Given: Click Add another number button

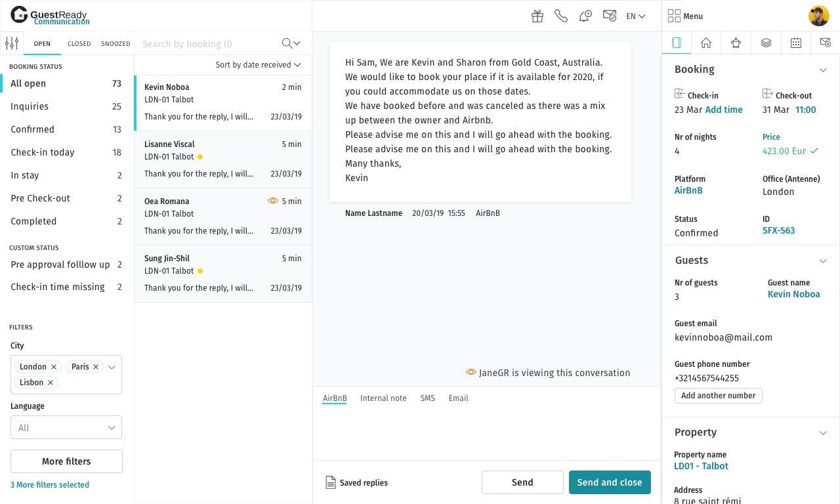Looking at the screenshot, I should point(719,396).
